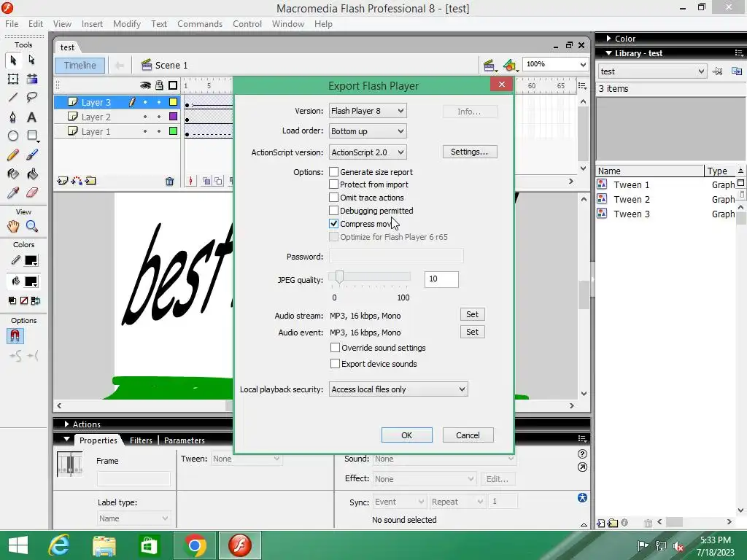Select the Hand tool
The image size is (747, 560).
pos(13,226)
